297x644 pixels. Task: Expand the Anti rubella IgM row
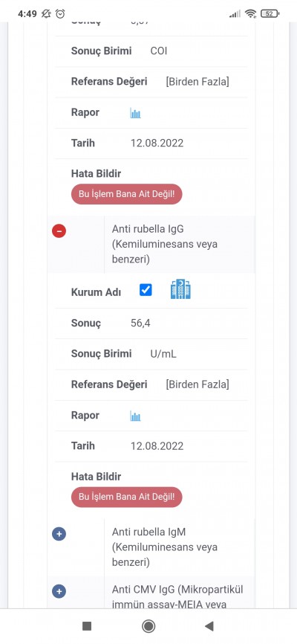(x=59, y=534)
